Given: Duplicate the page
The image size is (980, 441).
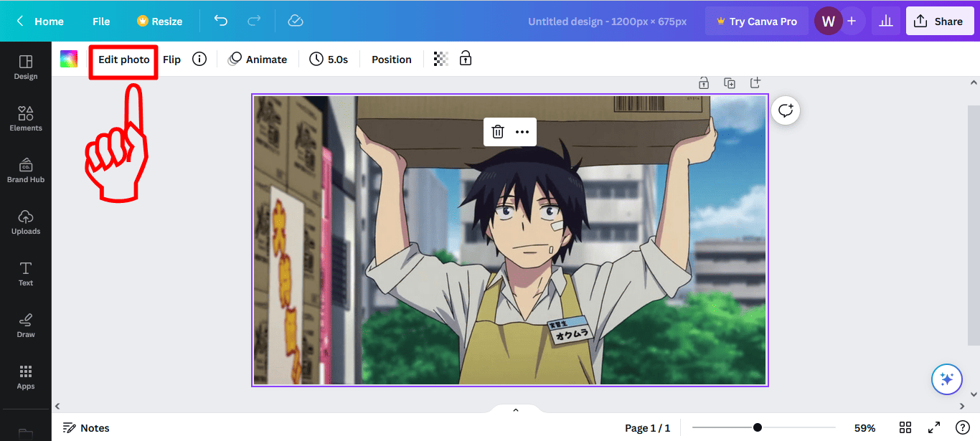Looking at the screenshot, I should click(730, 83).
